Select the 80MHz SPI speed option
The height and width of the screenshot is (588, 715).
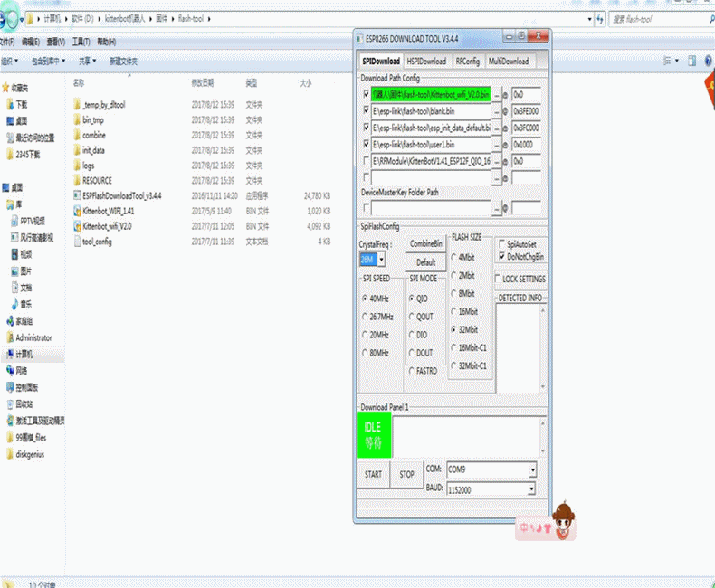click(366, 353)
